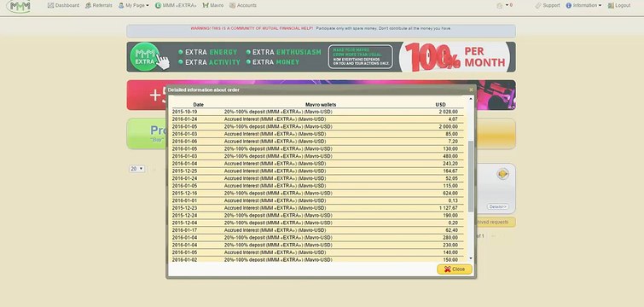Click the amount 85,00
This screenshot has height=307, width=644.
point(451,134)
